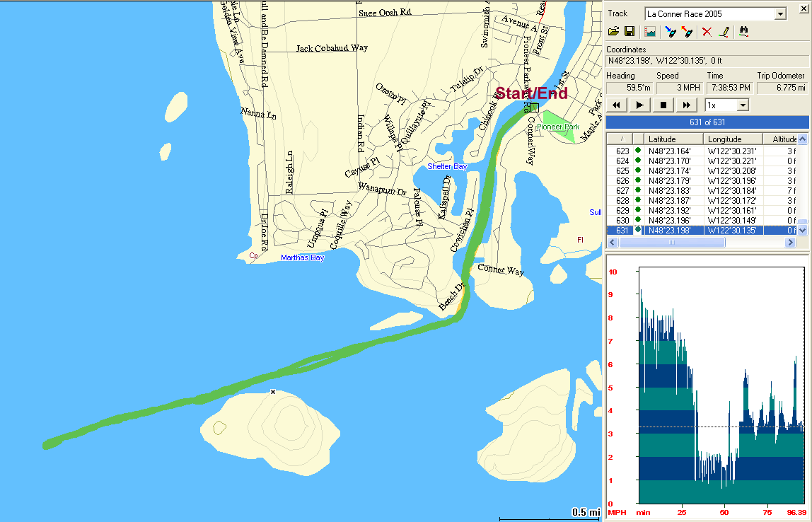812x522 pixels.
Task: Click the binoculars find track icon
Action: tap(743, 32)
